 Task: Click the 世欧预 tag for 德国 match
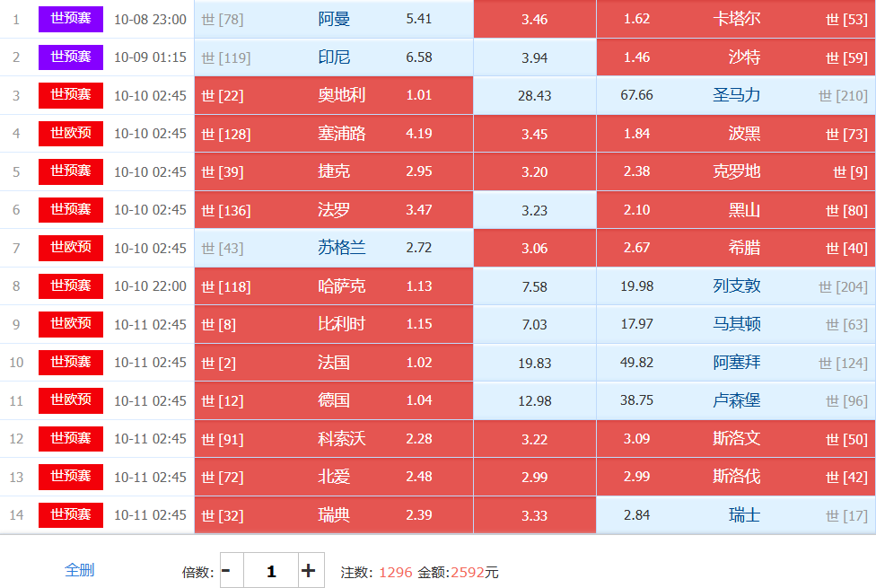click(70, 400)
